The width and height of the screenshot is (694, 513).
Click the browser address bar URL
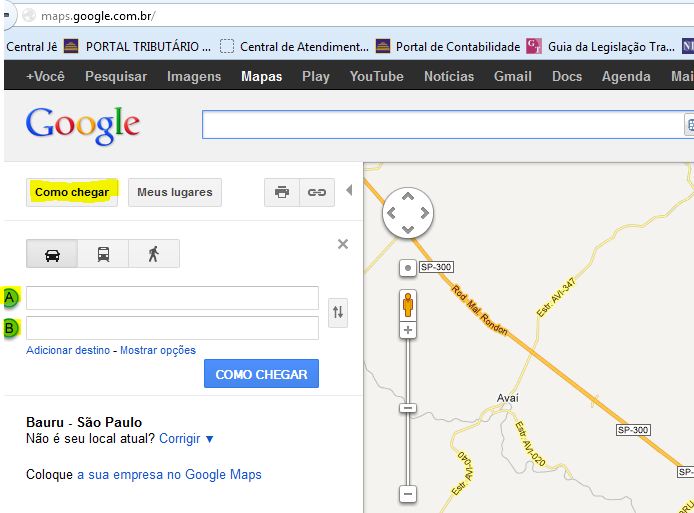[x=98, y=16]
